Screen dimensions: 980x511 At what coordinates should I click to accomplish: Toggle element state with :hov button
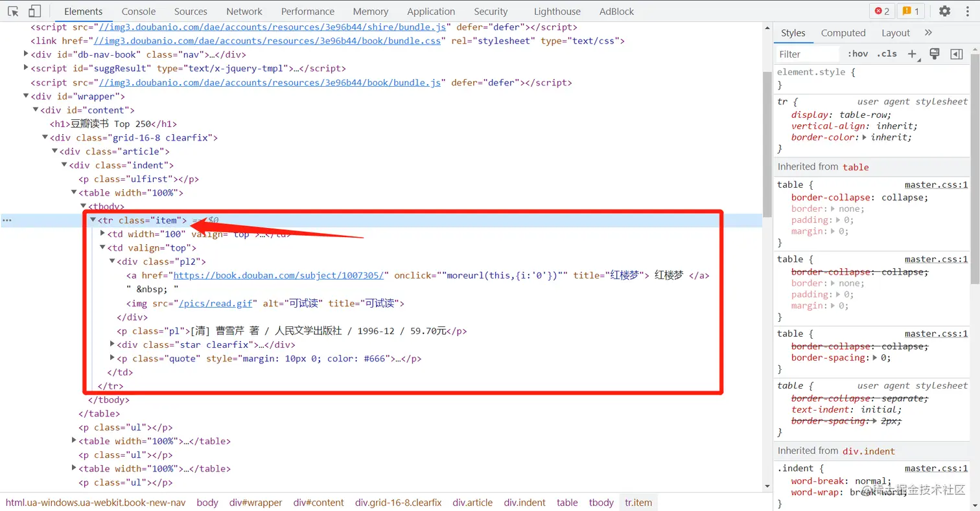tap(858, 54)
